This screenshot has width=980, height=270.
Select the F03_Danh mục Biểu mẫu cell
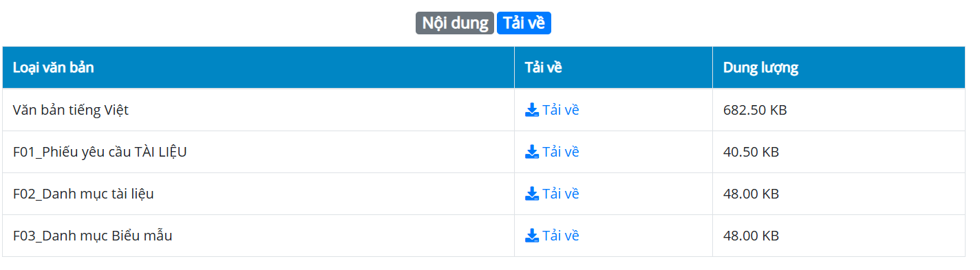(258, 236)
